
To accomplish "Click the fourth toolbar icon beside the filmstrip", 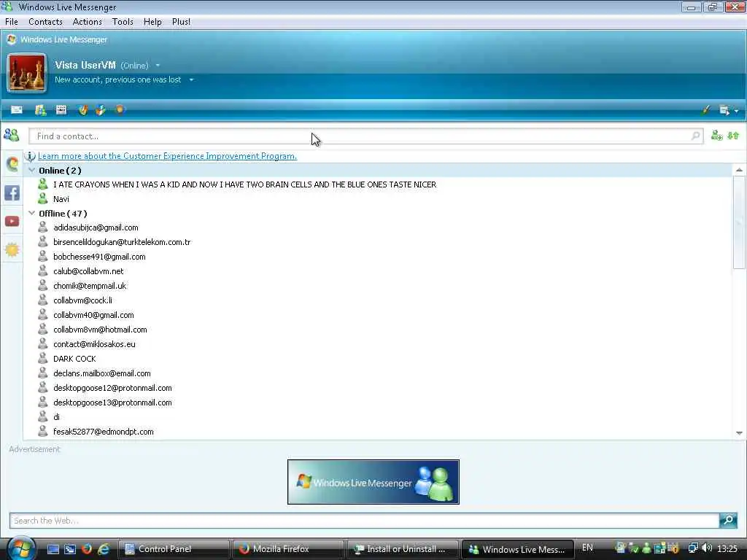I will coord(83,110).
